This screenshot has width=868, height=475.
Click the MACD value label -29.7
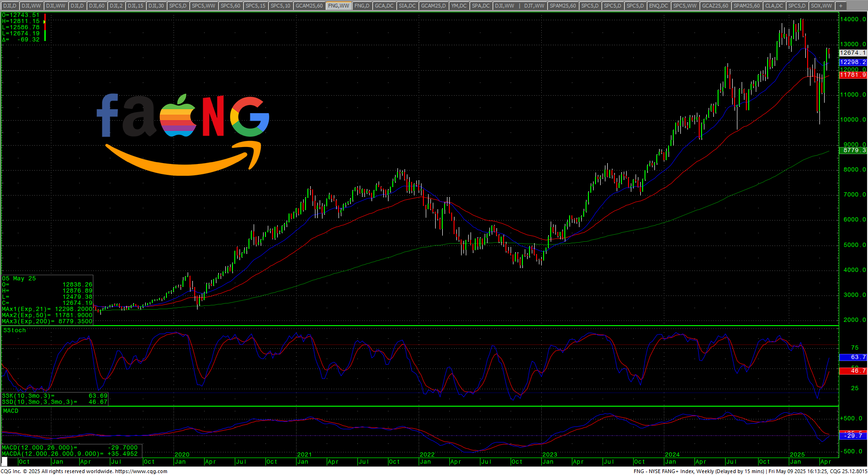[x=853, y=436]
